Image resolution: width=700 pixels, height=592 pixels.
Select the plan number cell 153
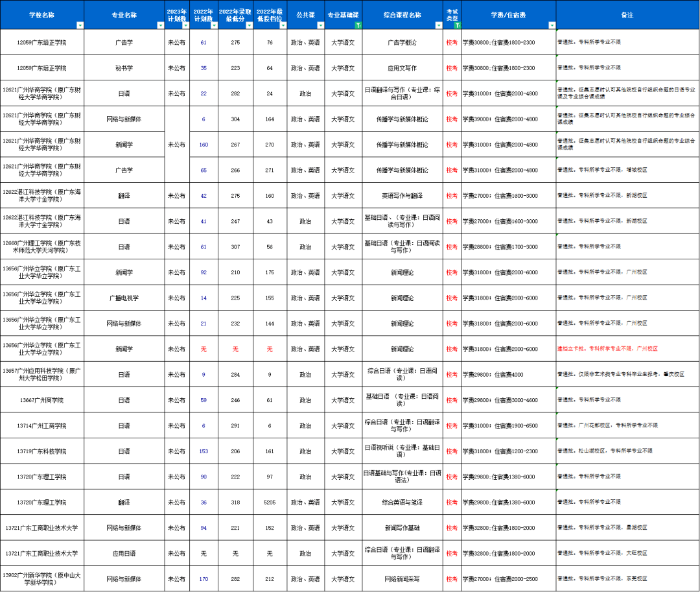pyautogui.click(x=204, y=451)
